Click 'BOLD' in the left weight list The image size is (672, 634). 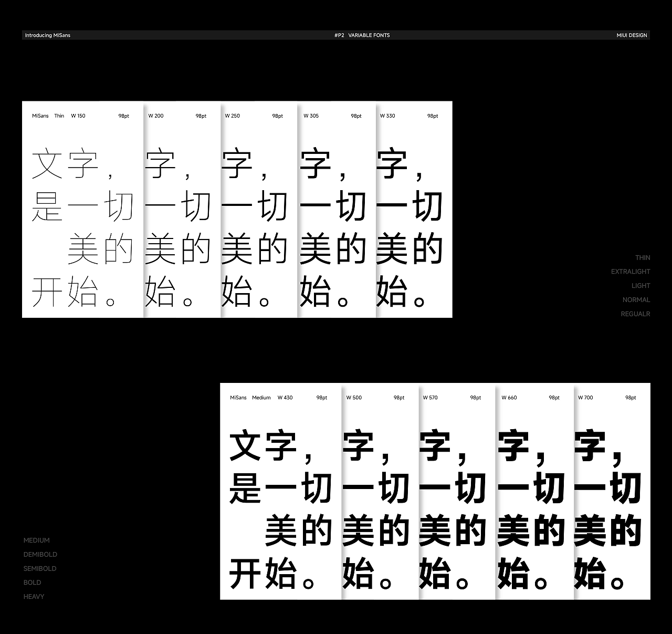coord(32,583)
